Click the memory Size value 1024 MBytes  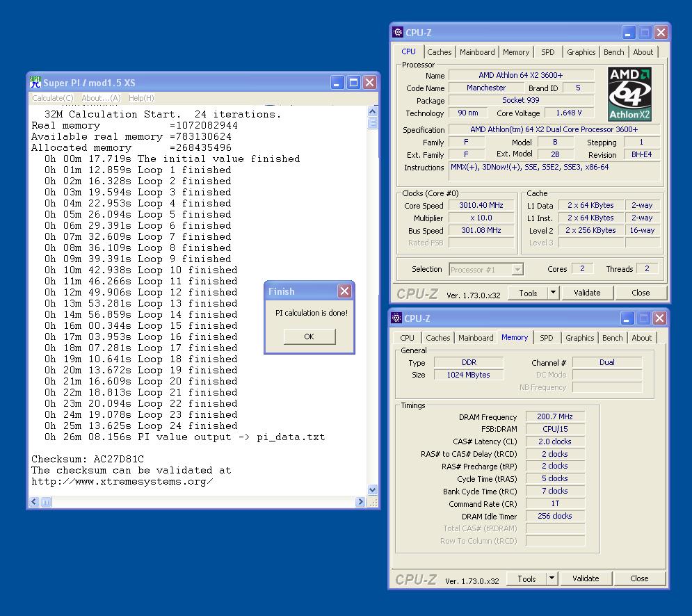[468, 375]
